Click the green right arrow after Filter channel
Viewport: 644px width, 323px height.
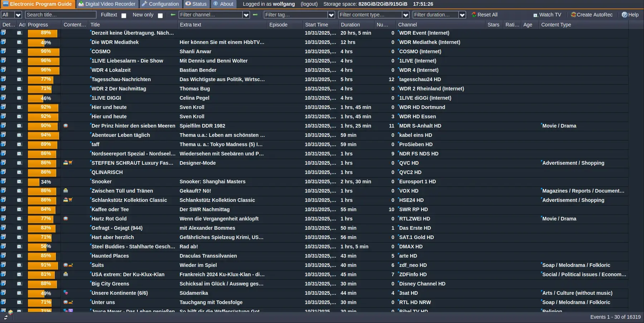tap(255, 15)
